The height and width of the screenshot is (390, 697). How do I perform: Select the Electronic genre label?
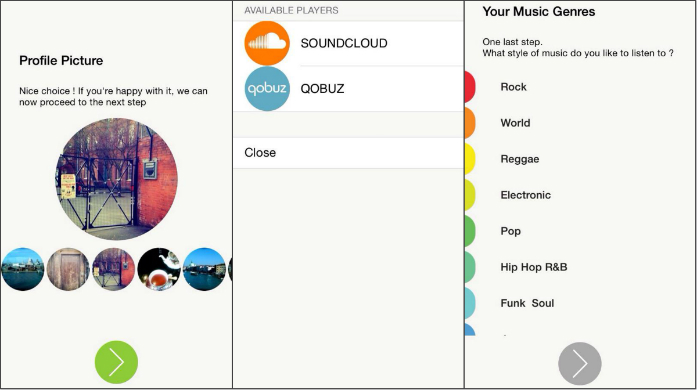pyautogui.click(x=525, y=195)
